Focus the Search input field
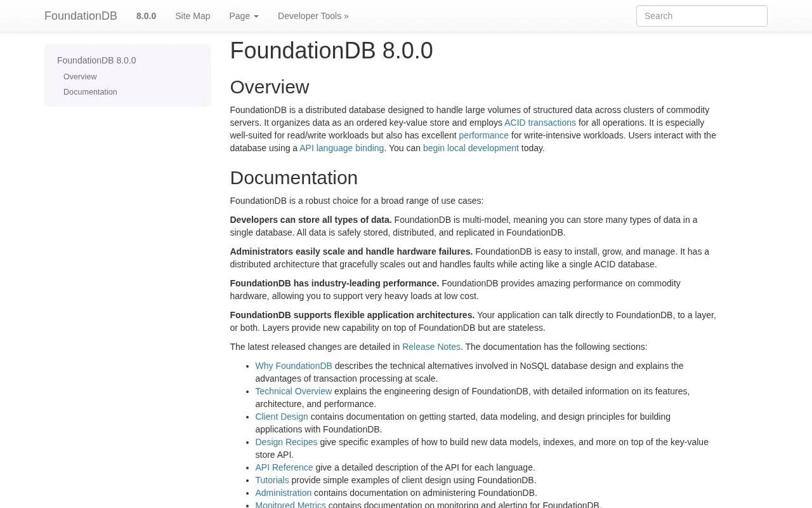The width and height of the screenshot is (812, 508). click(x=702, y=16)
